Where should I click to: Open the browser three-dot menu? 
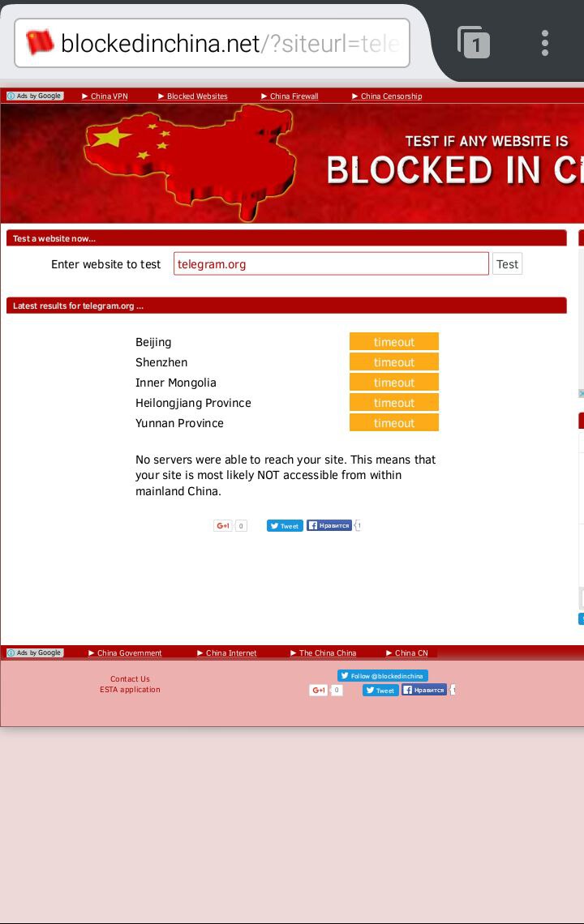[x=544, y=43]
